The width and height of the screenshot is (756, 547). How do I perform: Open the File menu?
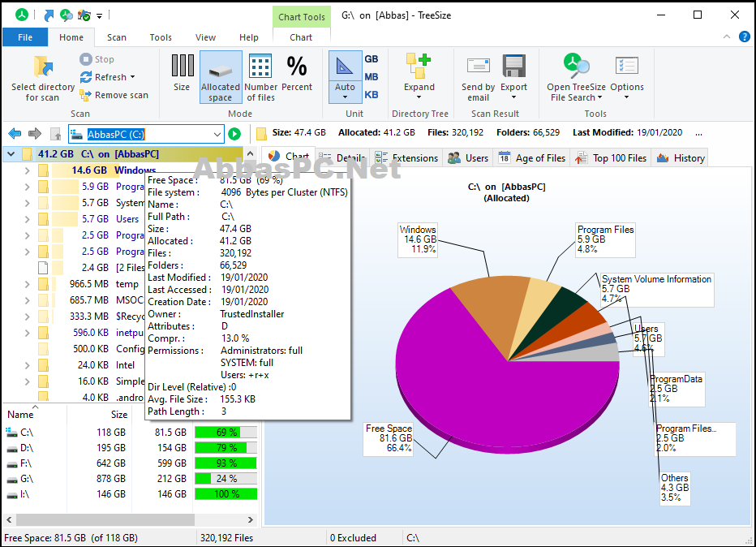25,37
